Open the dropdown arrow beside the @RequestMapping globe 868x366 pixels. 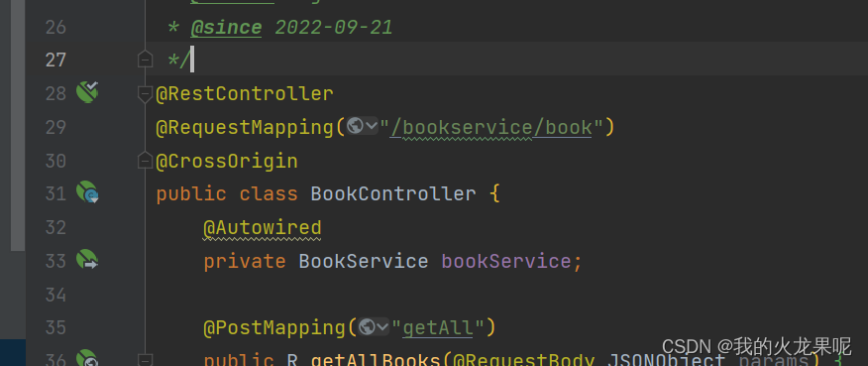coord(372,127)
